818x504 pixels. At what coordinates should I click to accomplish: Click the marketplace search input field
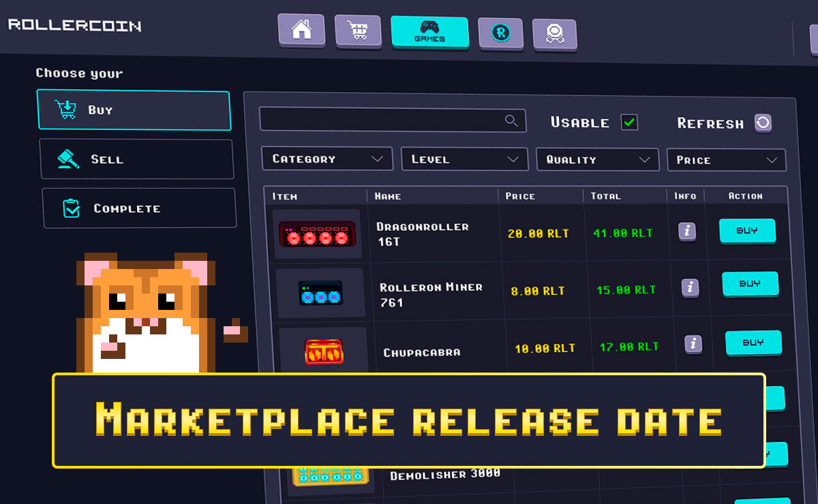pos(382,120)
